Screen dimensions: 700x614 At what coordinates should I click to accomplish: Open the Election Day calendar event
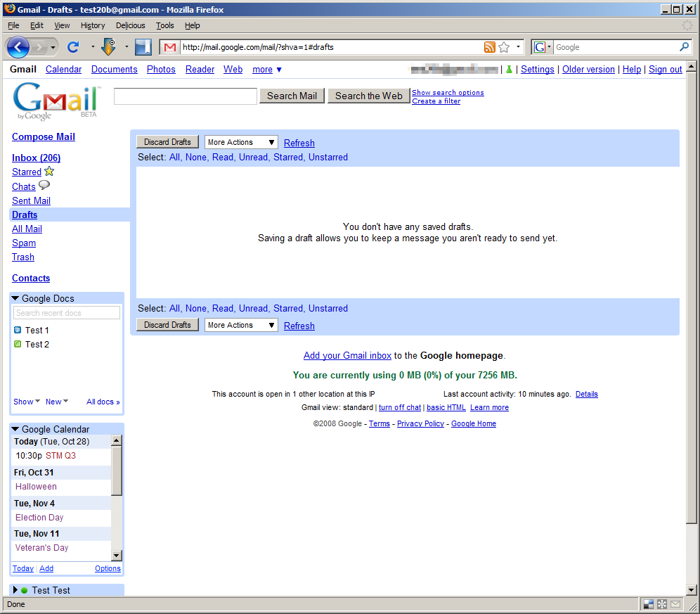[39, 518]
